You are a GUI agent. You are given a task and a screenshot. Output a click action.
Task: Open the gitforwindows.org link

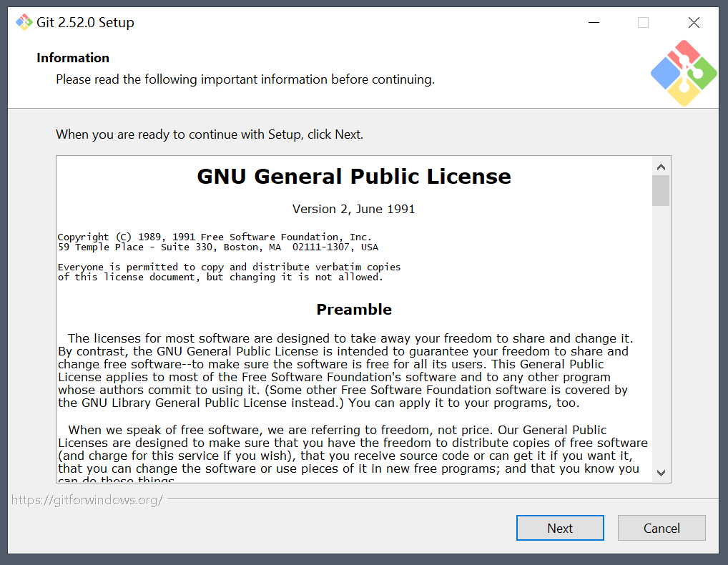(87, 500)
